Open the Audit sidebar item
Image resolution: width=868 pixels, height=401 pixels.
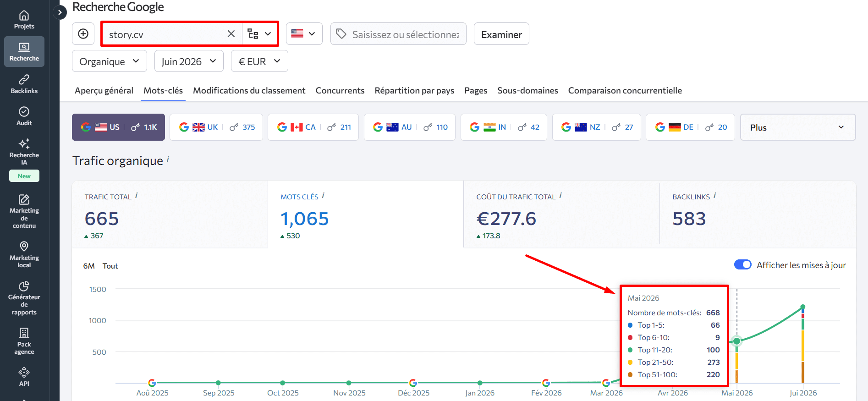click(24, 116)
